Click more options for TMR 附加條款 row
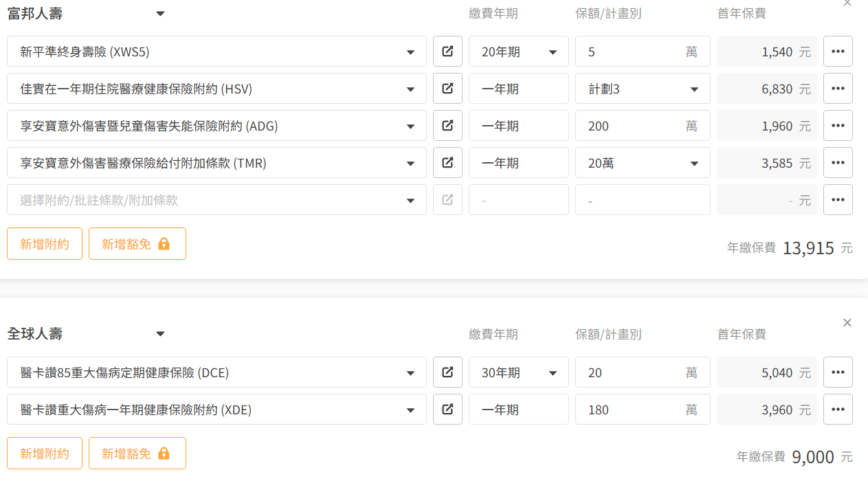Screen dimensions: 868x481 838,163
